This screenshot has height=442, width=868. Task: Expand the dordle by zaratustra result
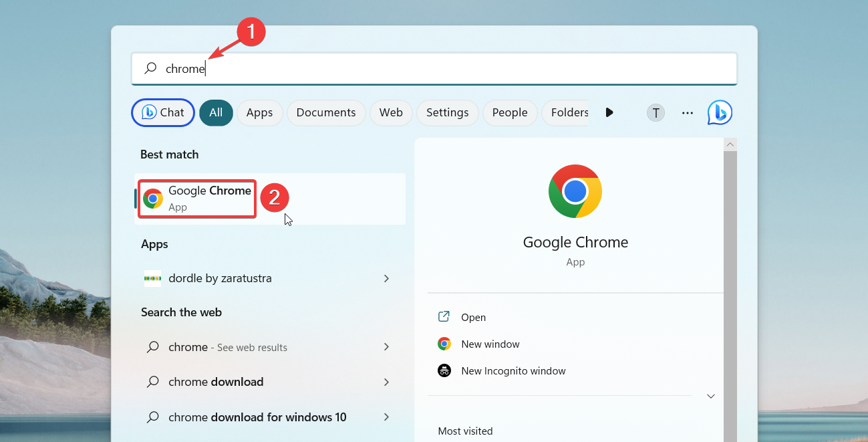point(386,278)
